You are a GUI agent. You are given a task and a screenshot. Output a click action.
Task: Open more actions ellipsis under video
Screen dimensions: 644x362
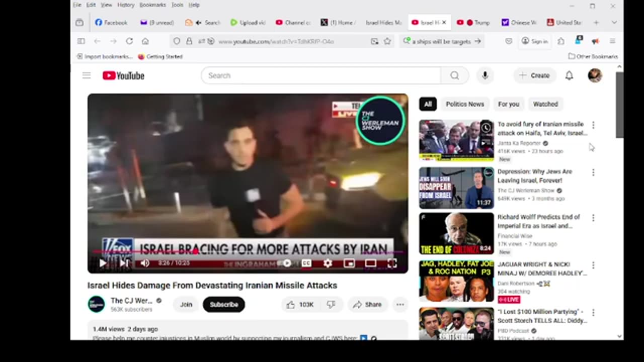400,304
